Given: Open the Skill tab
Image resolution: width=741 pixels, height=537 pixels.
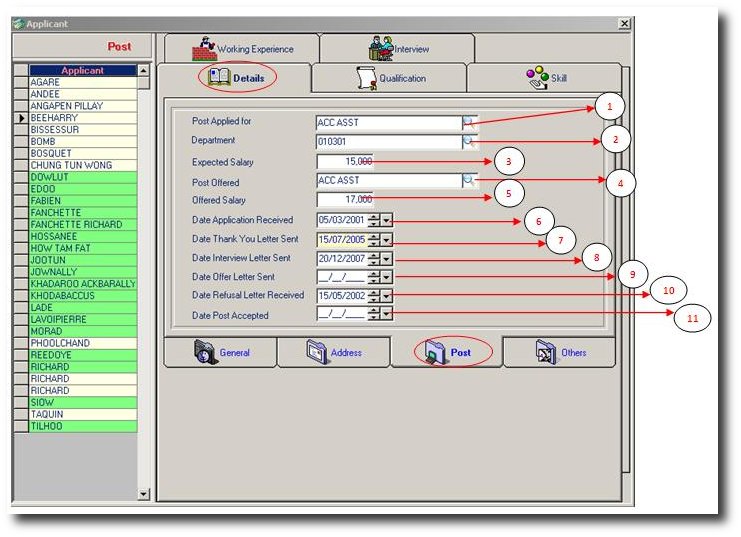Looking at the screenshot, I should click(545, 78).
